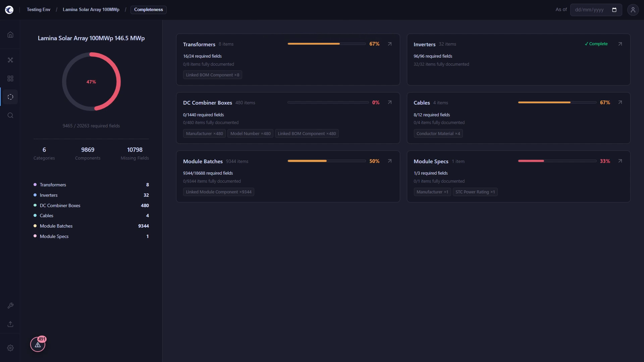Click the upload/export icon in sidebar
The image size is (644, 362).
(x=10, y=324)
